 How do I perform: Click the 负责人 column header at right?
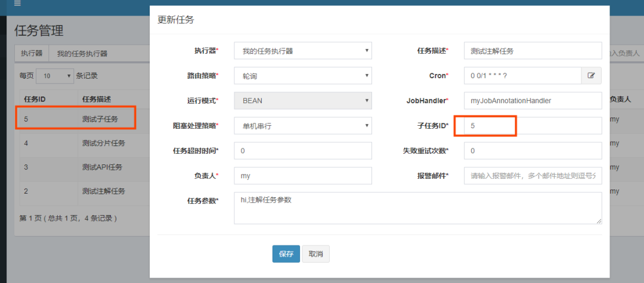click(620, 99)
